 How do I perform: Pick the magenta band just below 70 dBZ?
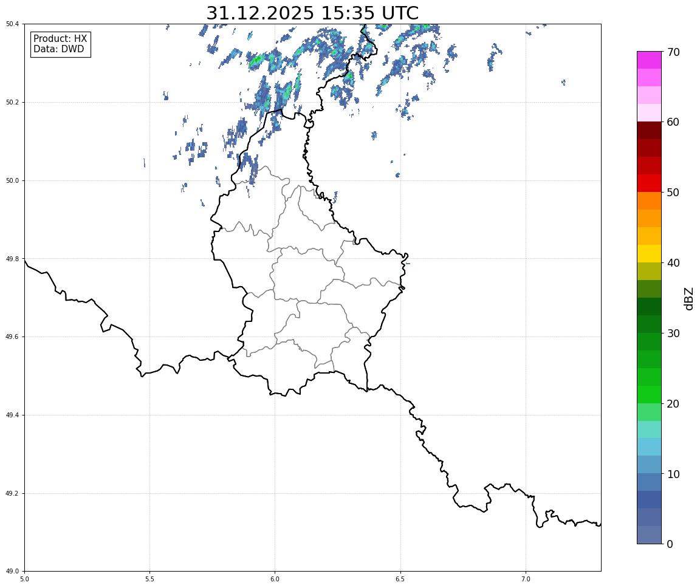click(649, 60)
